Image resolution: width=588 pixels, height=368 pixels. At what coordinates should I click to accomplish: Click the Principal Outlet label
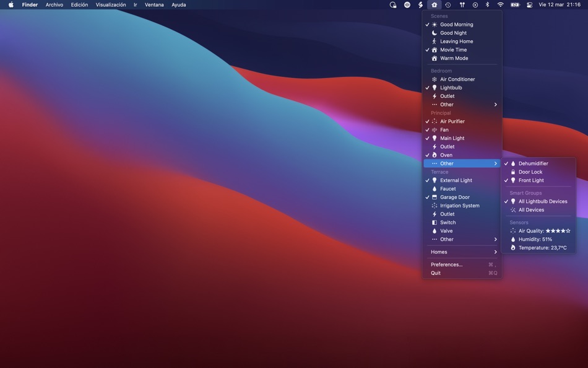[447, 147]
